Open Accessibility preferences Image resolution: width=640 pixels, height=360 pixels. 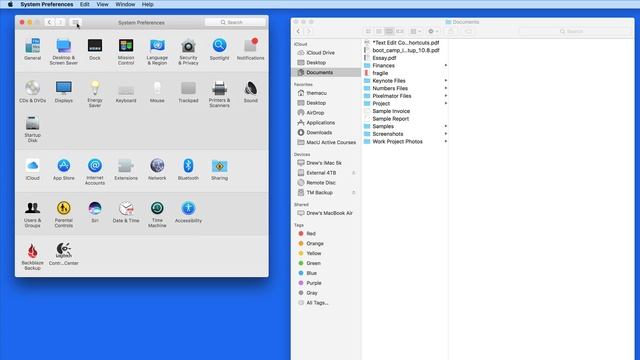click(188, 211)
